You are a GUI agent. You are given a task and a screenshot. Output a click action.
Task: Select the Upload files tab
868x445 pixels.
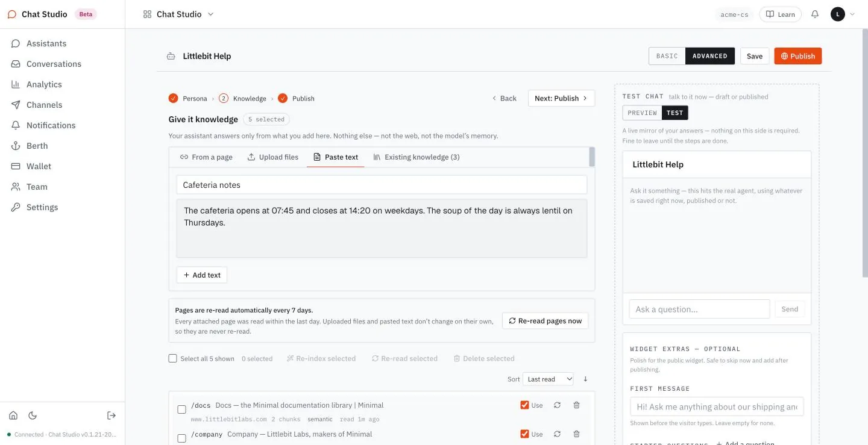click(273, 157)
